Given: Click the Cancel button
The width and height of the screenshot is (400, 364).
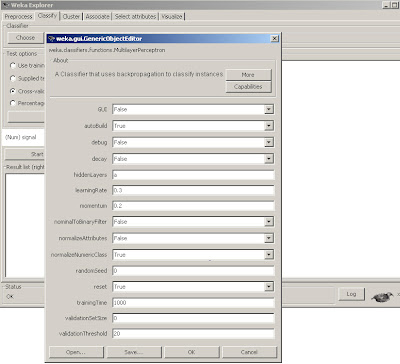Looking at the screenshot, I should point(249,352).
